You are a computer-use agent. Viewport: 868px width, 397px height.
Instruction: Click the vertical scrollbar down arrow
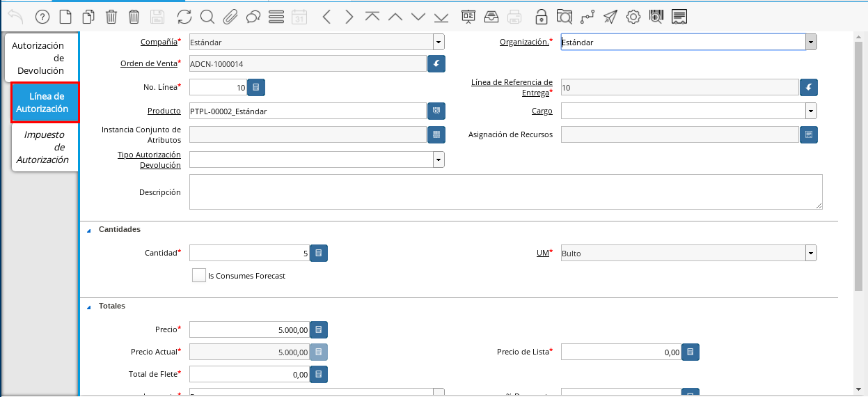858,389
